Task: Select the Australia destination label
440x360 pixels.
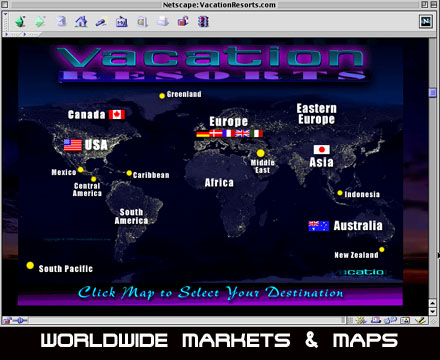Action: click(358, 226)
